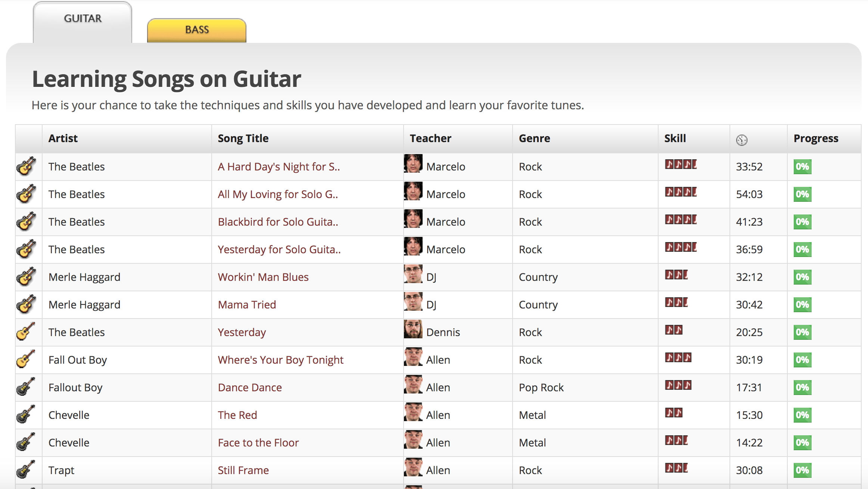Click artist name Fallout Boy
The image size is (868, 489).
[75, 388]
